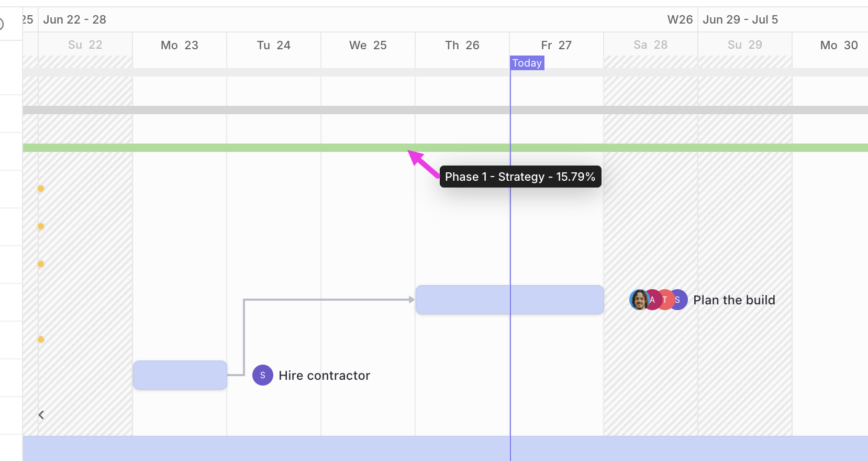Click the Hire contractor task label

[x=325, y=375]
